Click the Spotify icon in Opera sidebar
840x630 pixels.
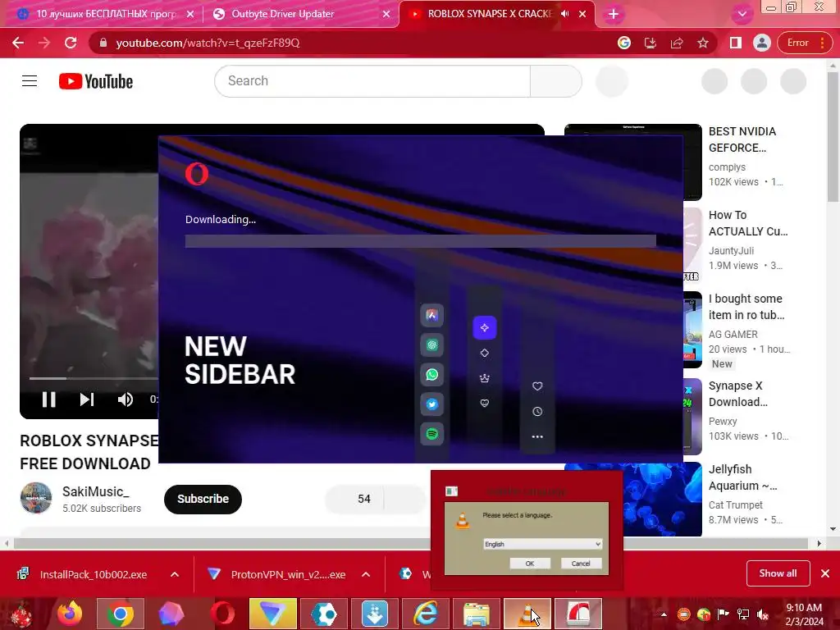(x=431, y=433)
